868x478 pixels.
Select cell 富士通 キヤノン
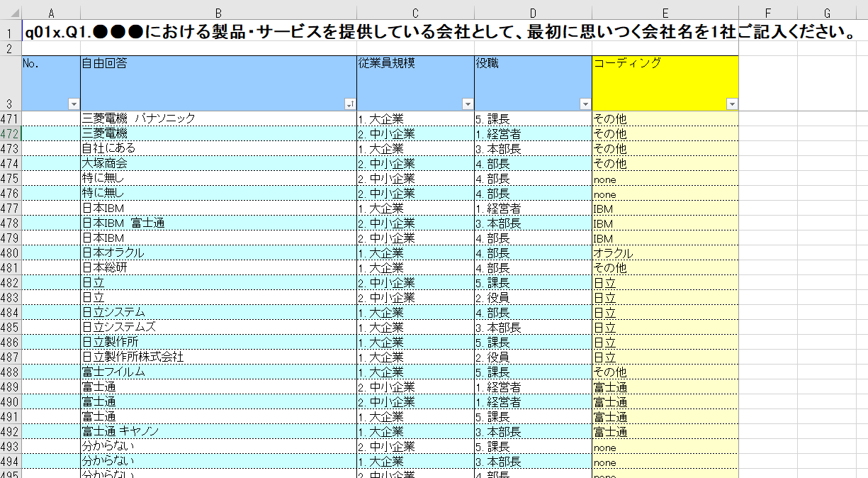pyautogui.click(x=218, y=431)
